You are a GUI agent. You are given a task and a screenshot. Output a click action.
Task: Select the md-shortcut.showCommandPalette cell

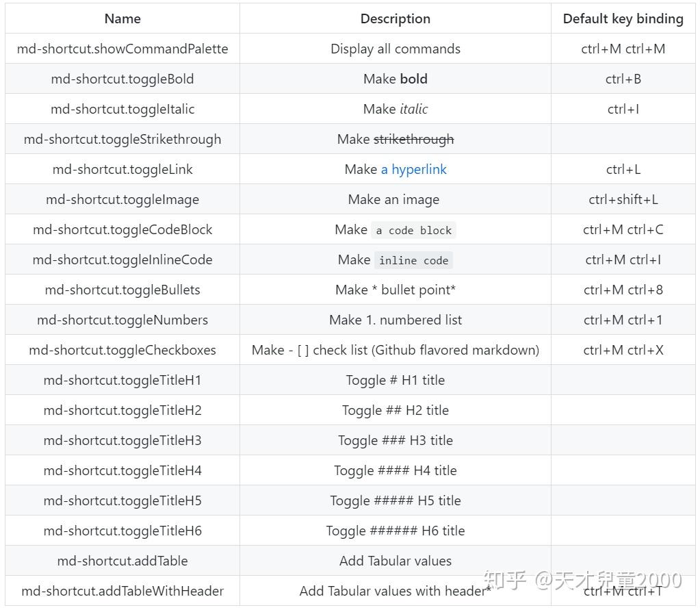click(x=122, y=49)
